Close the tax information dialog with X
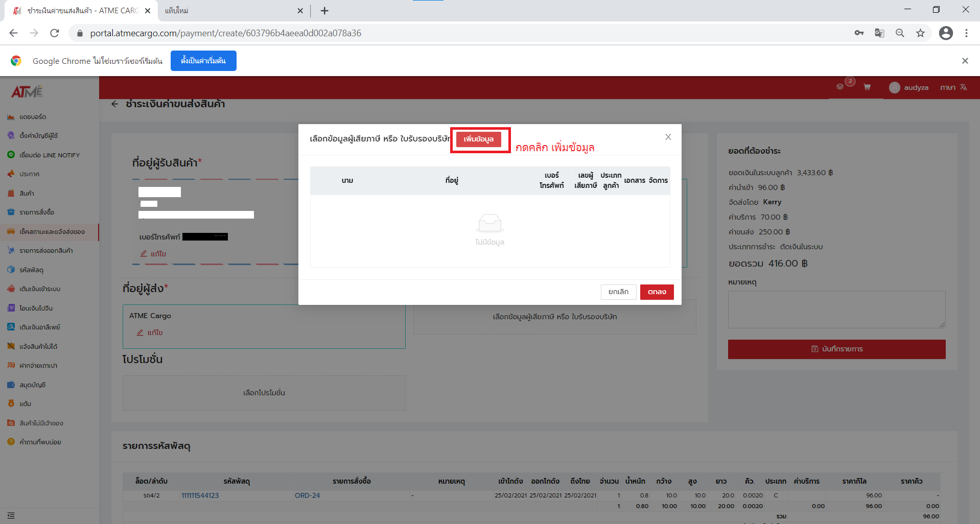The width and height of the screenshot is (980, 524). 668,137
